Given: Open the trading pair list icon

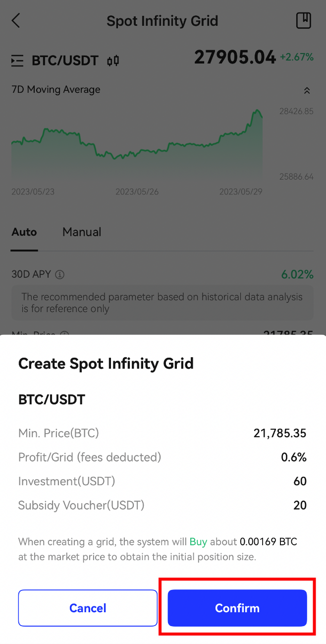Looking at the screenshot, I should [x=17, y=61].
